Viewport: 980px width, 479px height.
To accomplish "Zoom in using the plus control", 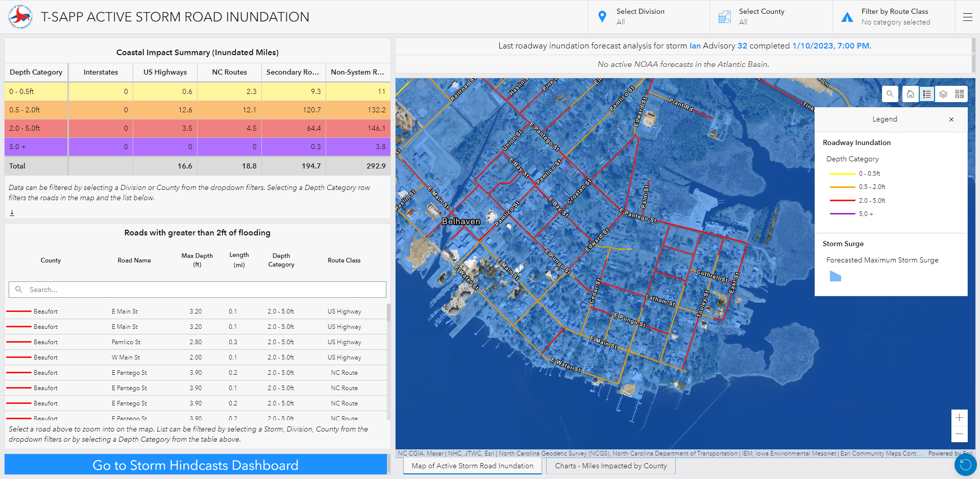I will (959, 417).
